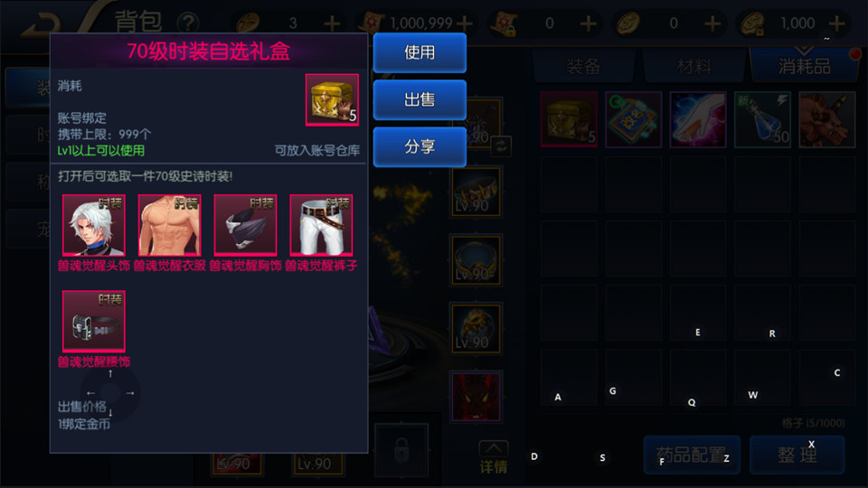Open the help question mark beside 背包
This screenshot has height=488, width=868.
pos(188,23)
